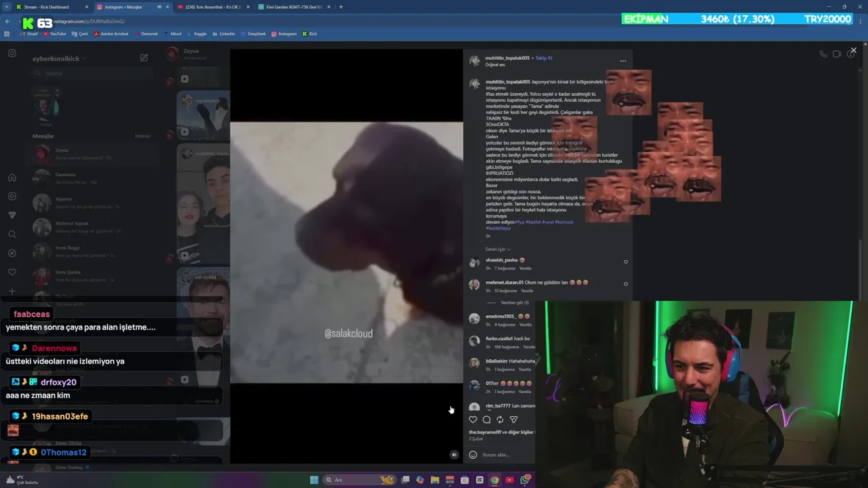Reply to furkn.castle1's comment

pos(529,347)
